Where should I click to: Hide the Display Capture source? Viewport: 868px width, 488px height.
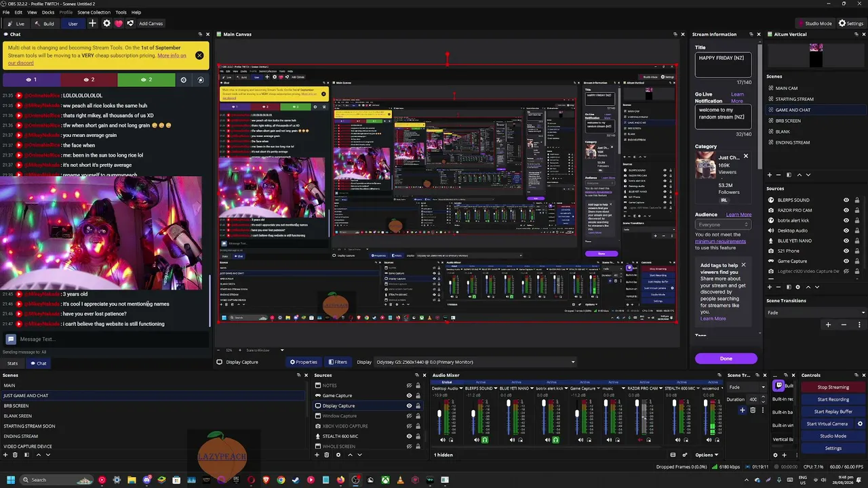[x=409, y=405]
